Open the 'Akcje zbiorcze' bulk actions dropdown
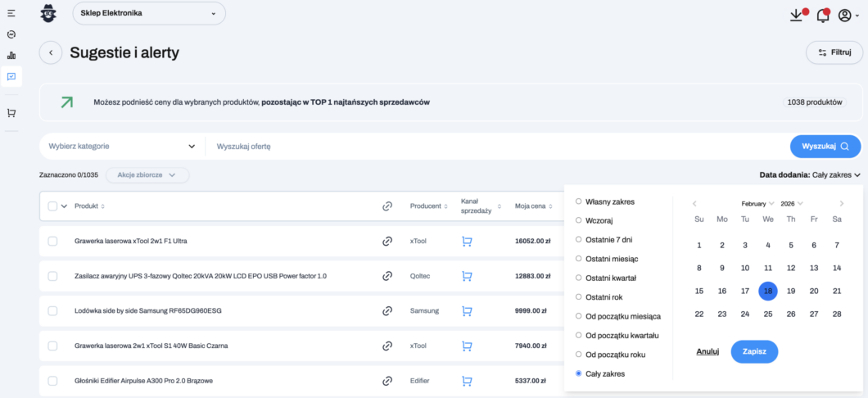The height and width of the screenshot is (398, 868). point(147,175)
